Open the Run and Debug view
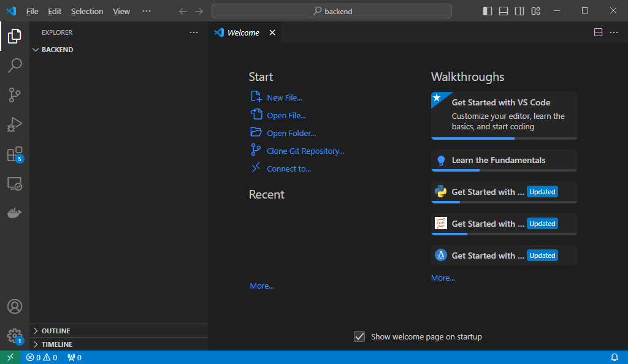Viewport: 628px width, 364px height. (x=15, y=124)
